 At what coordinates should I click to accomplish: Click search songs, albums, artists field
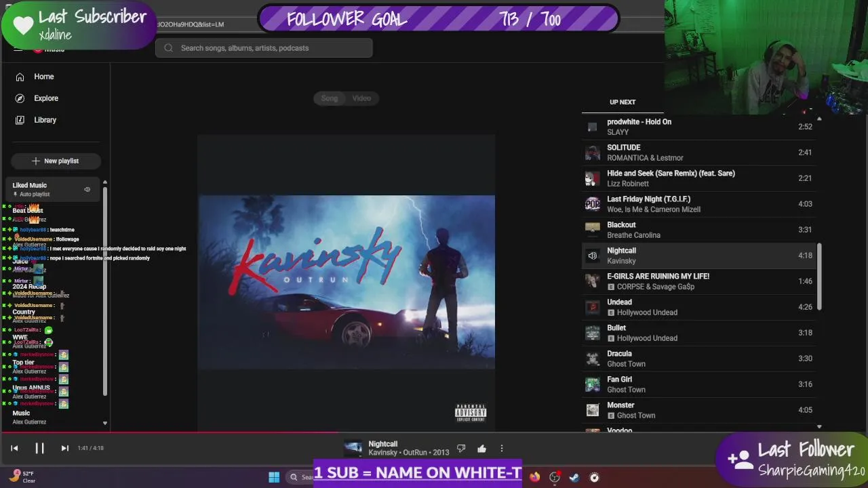point(264,48)
